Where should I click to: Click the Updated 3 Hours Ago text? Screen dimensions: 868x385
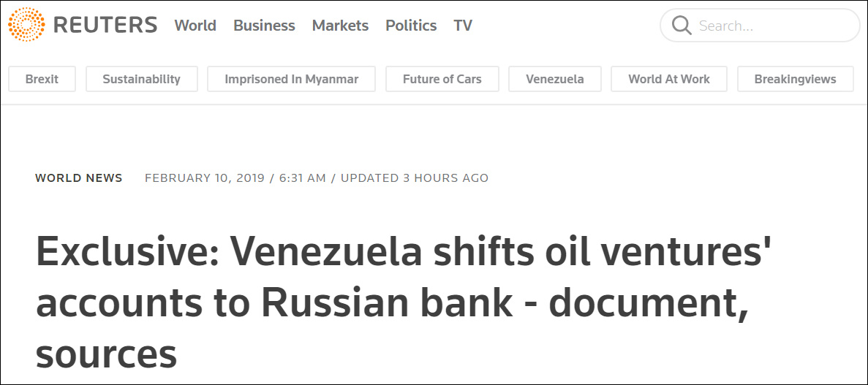point(415,178)
